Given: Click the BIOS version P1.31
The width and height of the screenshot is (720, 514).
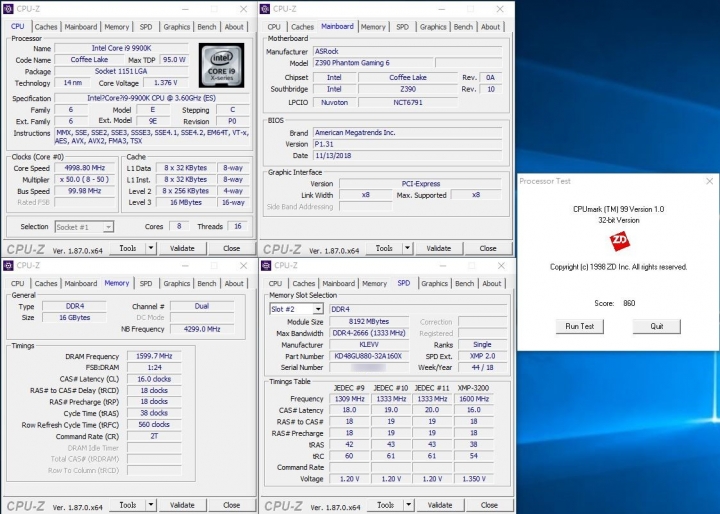Looking at the screenshot, I should (x=408, y=144).
